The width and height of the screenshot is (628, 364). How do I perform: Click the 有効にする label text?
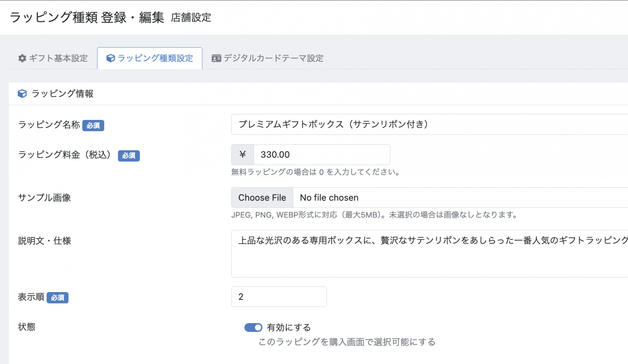pyautogui.click(x=289, y=327)
